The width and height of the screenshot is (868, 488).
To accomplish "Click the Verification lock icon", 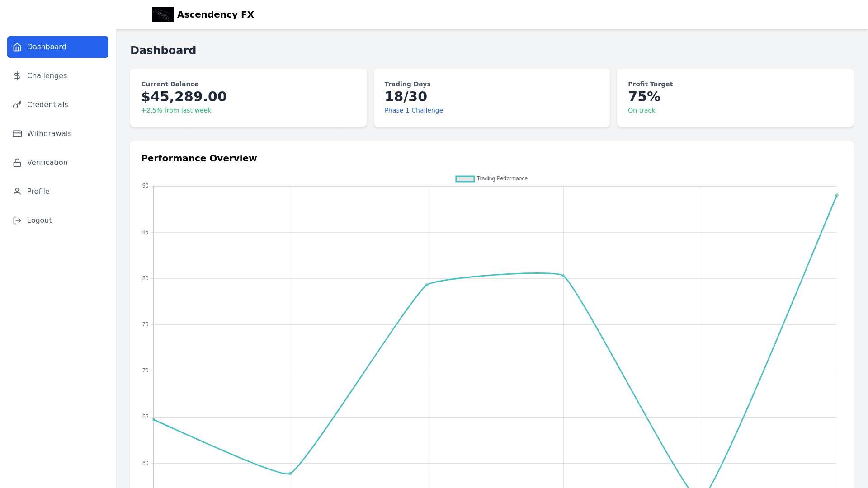I will pos(17,163).
